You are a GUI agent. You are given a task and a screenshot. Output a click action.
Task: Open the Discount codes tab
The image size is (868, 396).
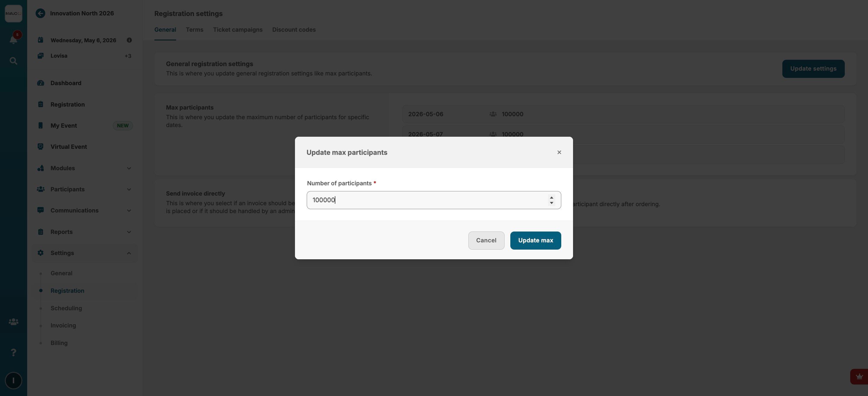click(x=294, y=30)
